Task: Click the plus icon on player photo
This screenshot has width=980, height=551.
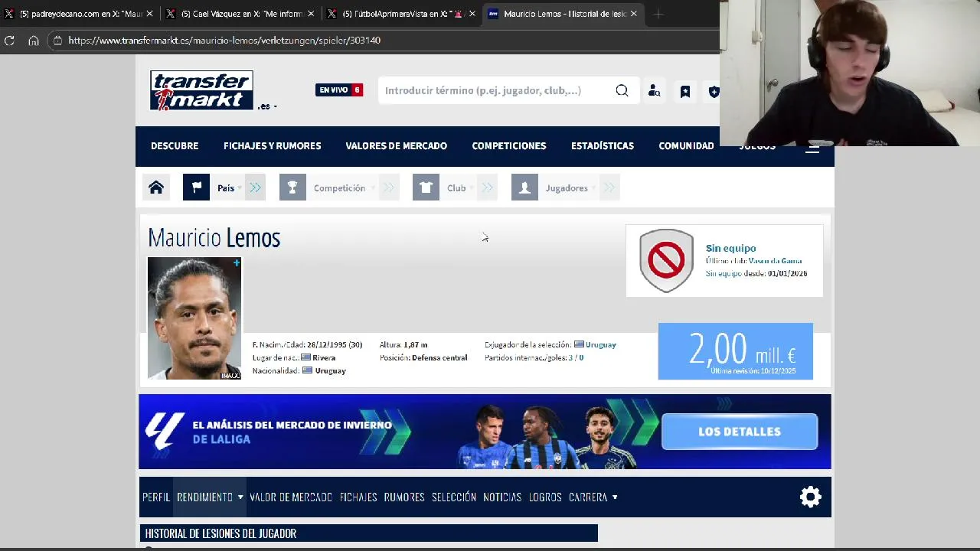Action: coord(237,263)
